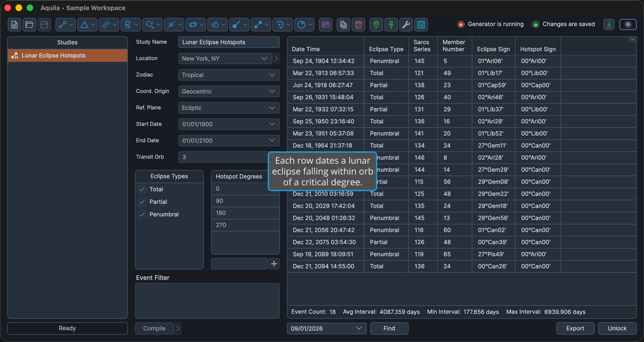
Task: Open the Start Date dropdown
Action: 229,124
